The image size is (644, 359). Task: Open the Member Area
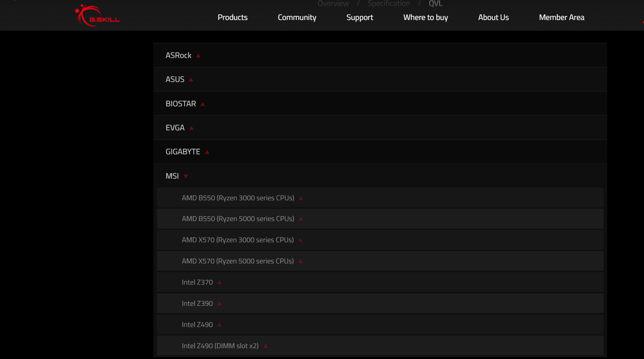[x=562, y=18]
